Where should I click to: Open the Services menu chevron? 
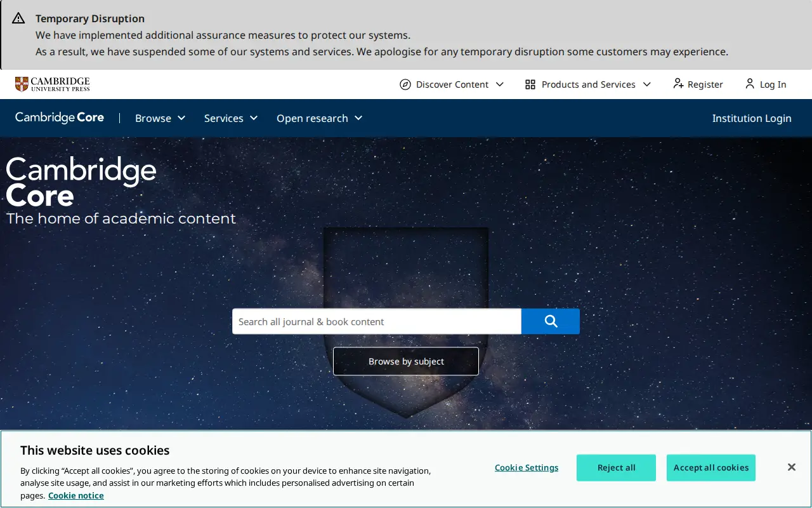point(254,118)
